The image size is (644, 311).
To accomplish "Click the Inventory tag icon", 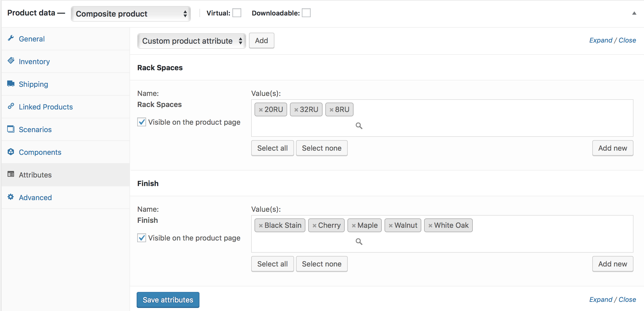I will (x=11, y=61).
